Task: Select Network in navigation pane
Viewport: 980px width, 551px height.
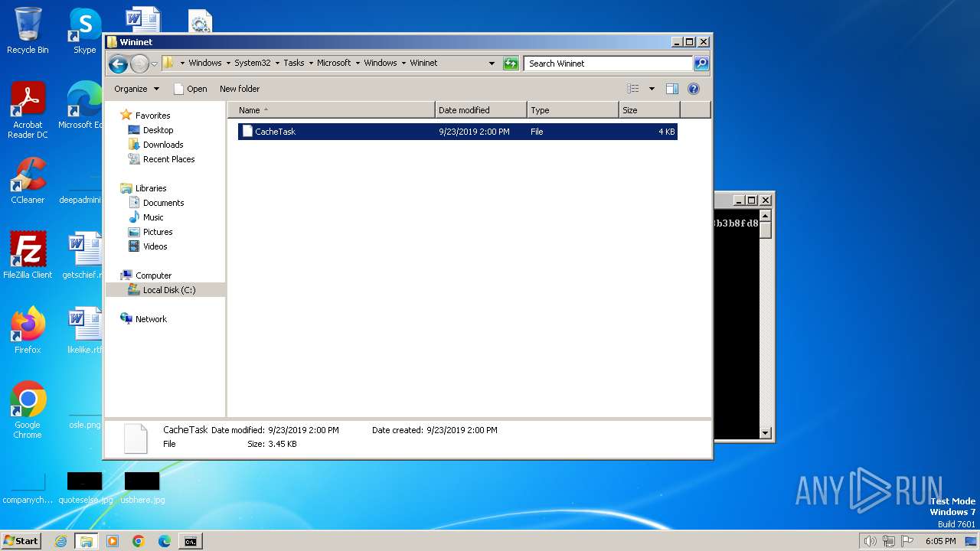Action: coord(151,319)
